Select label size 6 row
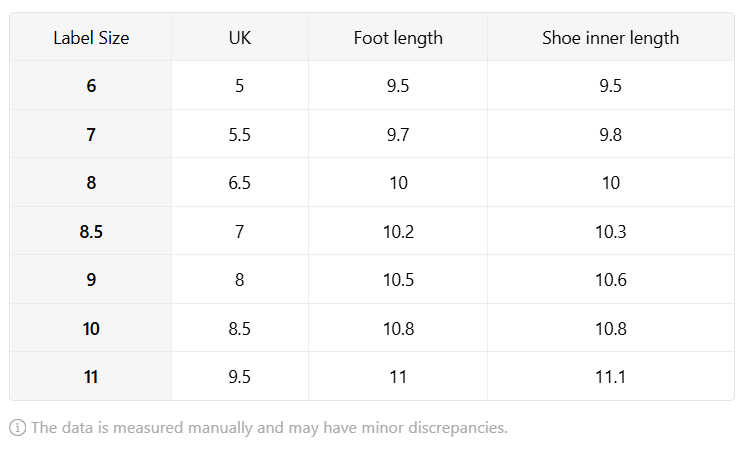This screenshot has height=454, width=745. click(372, 85)
